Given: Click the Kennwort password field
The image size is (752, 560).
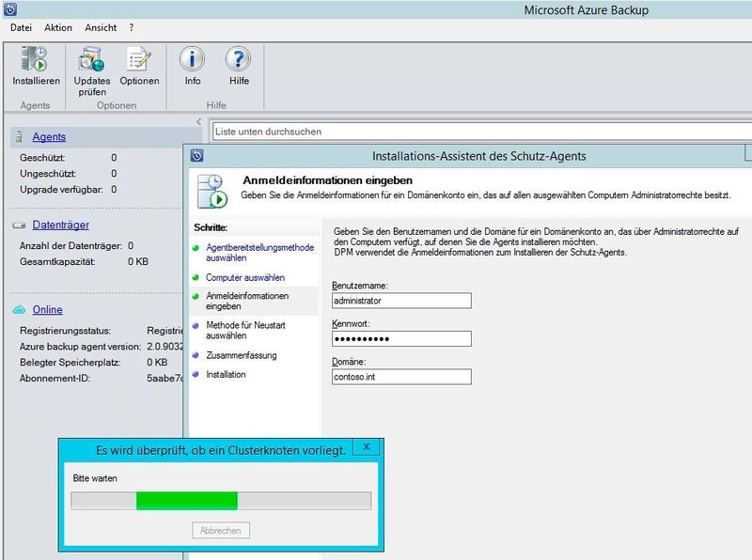Looking at the screenshot, I should [401, 338].
